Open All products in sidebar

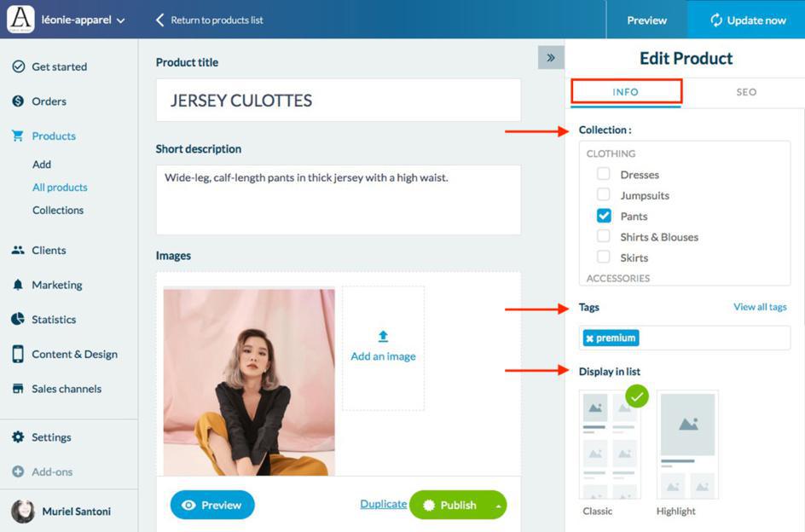60,188
